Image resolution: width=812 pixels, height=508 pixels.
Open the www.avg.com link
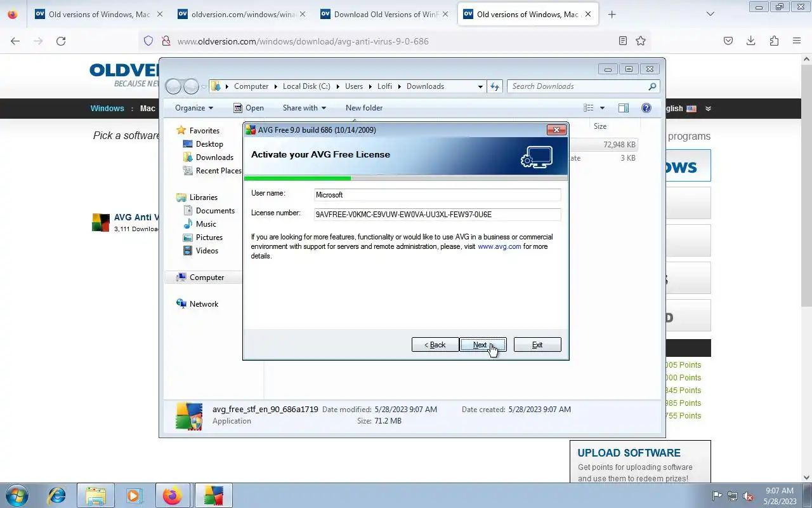tap(499, 246)
